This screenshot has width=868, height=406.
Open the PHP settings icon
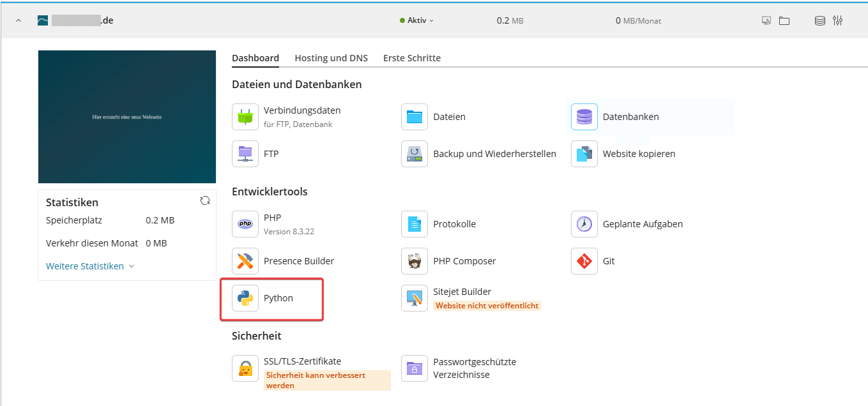pyautogui.click(x=245, y=224)
